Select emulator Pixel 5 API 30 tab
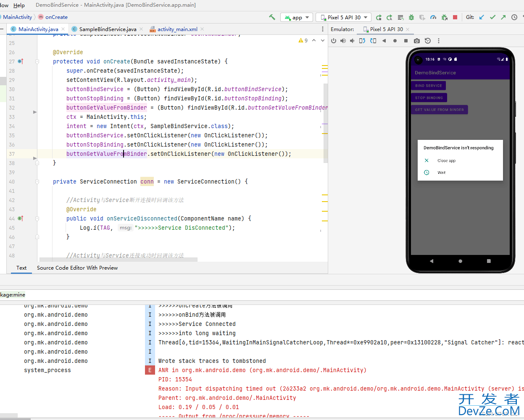The width and height of the screenshot is (524, 420). point(386,29)
